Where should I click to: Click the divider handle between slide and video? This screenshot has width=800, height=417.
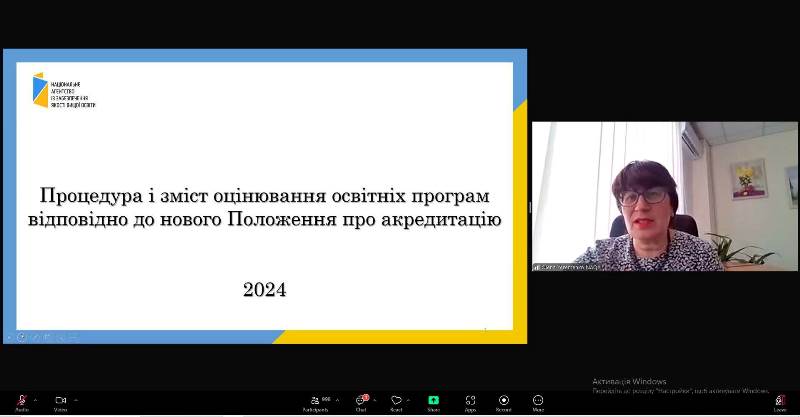530,207
